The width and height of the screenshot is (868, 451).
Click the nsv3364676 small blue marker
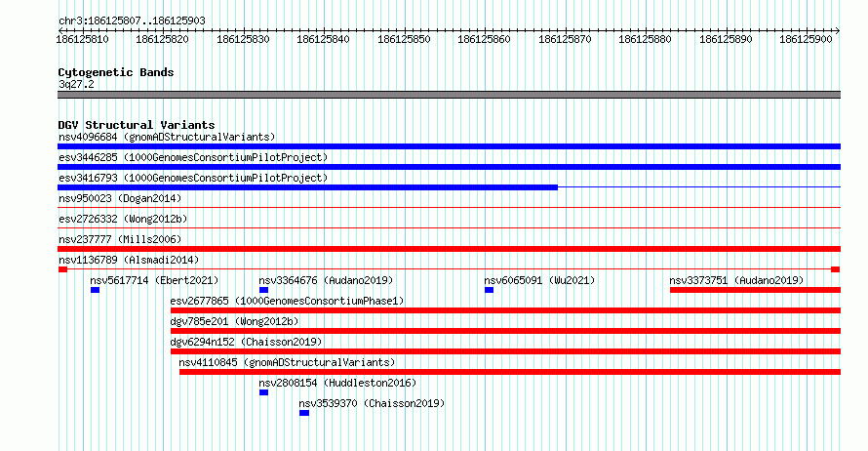click(x=263, y=290)
